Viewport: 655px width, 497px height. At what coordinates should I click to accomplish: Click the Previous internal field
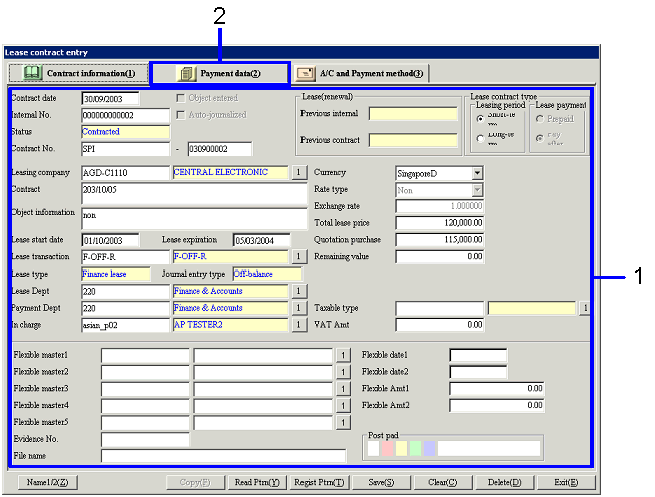(413, 114)
